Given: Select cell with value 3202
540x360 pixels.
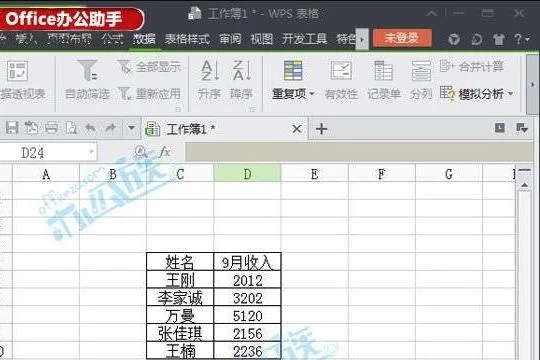Looking at the screenshot, I should (x=247, y=298).
